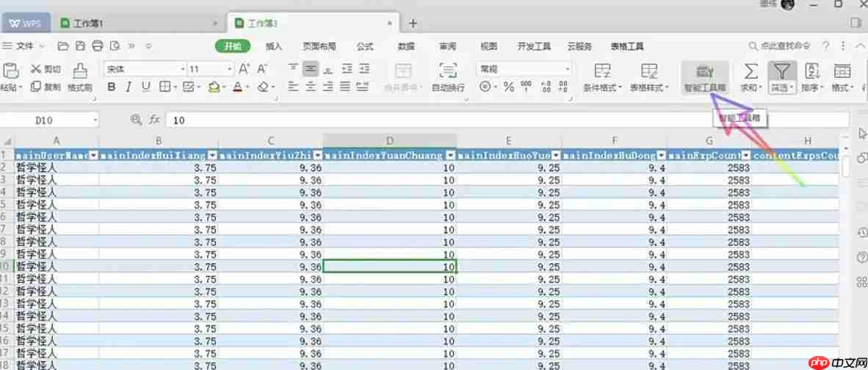
Task: Click the Wrap Text (自动换行) icon
Action: click(x=448, y=70)
